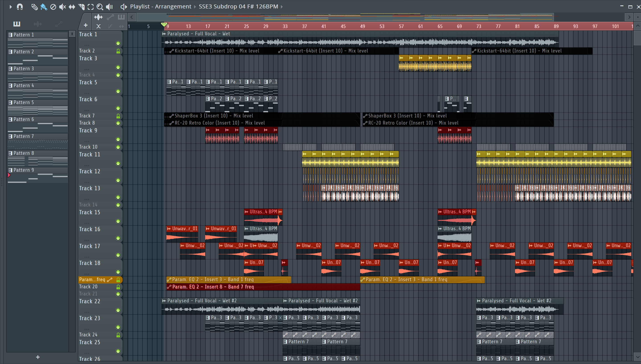
Task: Open Param. EQ 2 Insert 8 clip menu
Action: coord(169,287)
